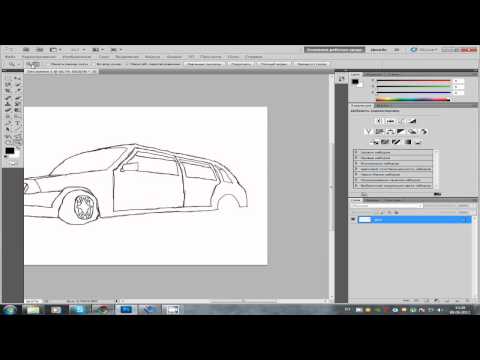
Task: Select the Crop tool
Action: (x=8, y=91)
